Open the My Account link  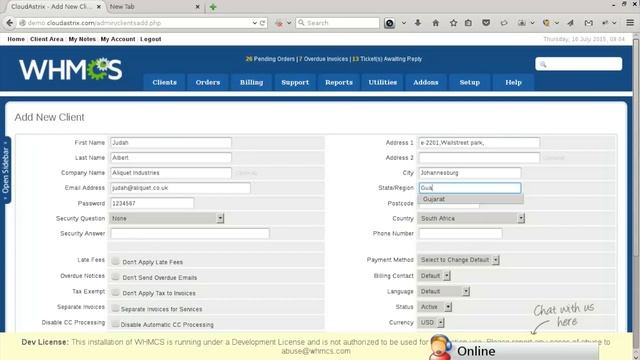(x=118, y=39)
